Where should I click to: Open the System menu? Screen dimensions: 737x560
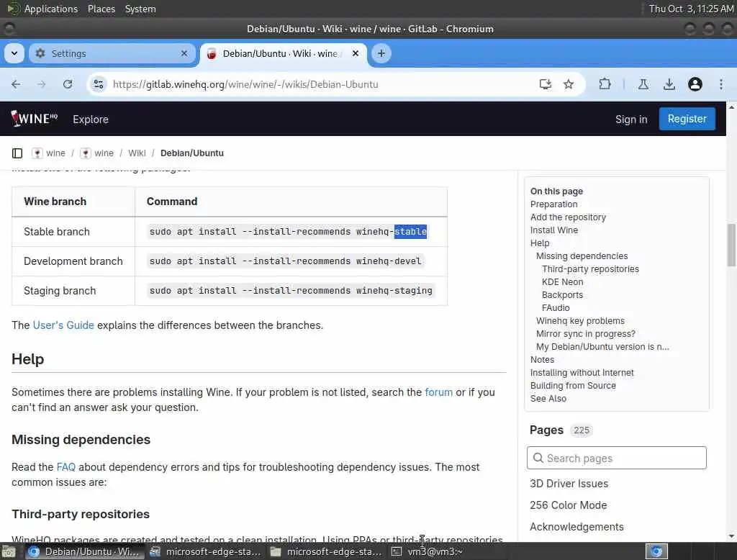pyautogui.click(x=140, y=9)
